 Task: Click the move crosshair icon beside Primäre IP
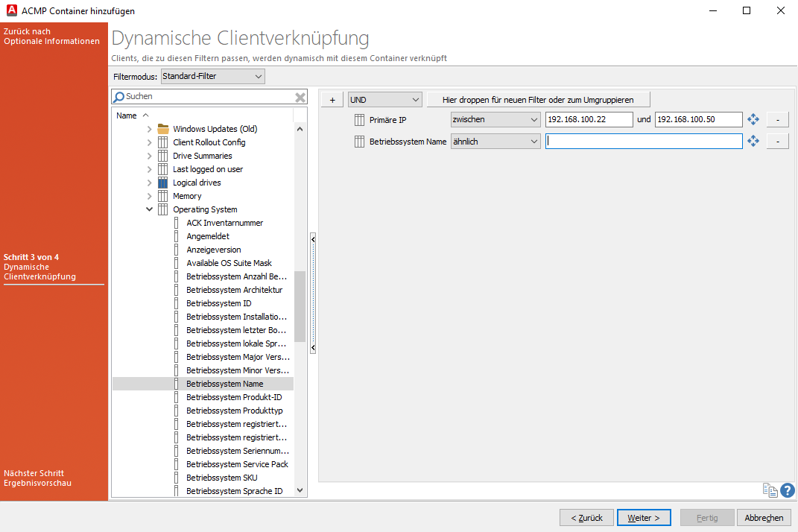[753, 118]
